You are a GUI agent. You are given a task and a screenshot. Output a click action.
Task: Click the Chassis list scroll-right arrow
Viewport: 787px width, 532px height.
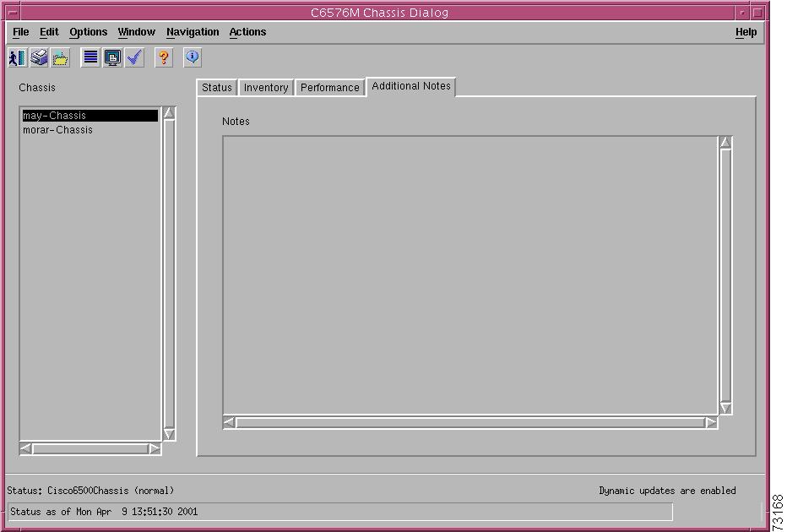pyautogui.click(x=155, y=448)
